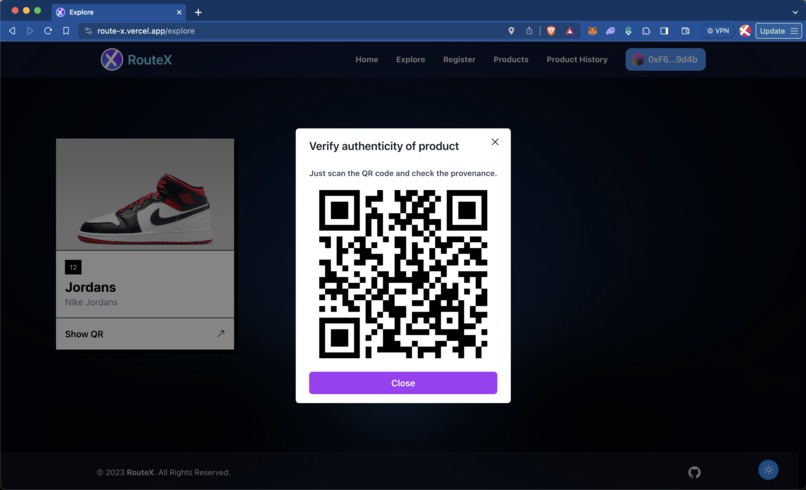This screenshot has height=490, width=806.
Task: Click the Jordans product title
Action: 90,287
